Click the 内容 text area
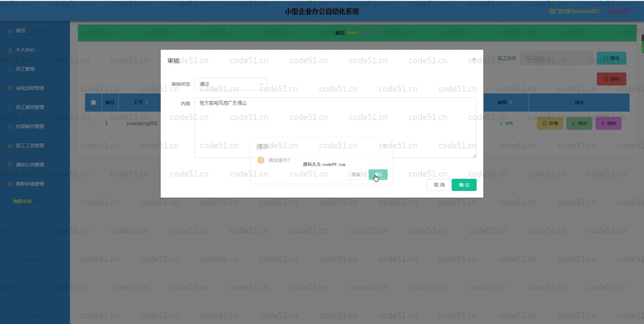This screenshot has height=324, width=644. [335, 128]
